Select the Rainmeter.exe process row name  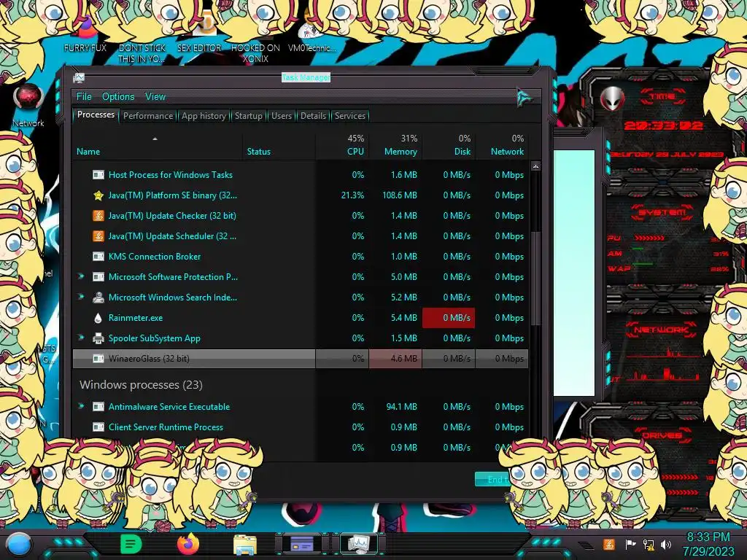coord(135,318)
